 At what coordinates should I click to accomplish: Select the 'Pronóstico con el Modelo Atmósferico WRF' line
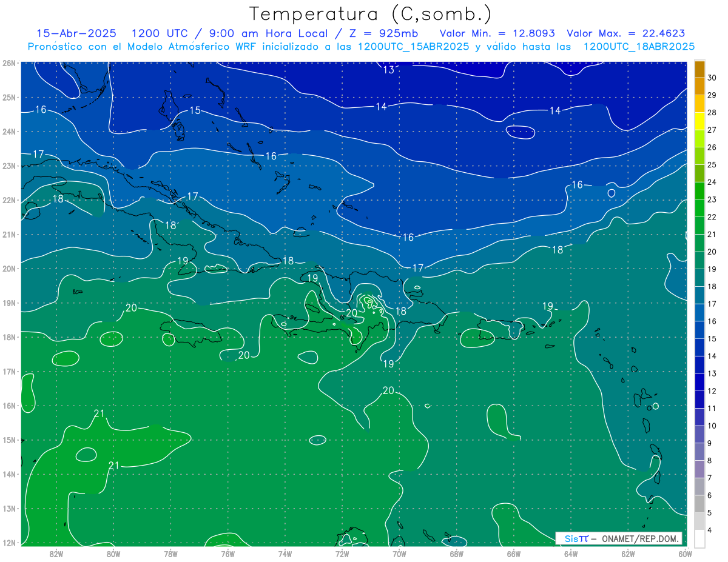(x=361, y=46)
